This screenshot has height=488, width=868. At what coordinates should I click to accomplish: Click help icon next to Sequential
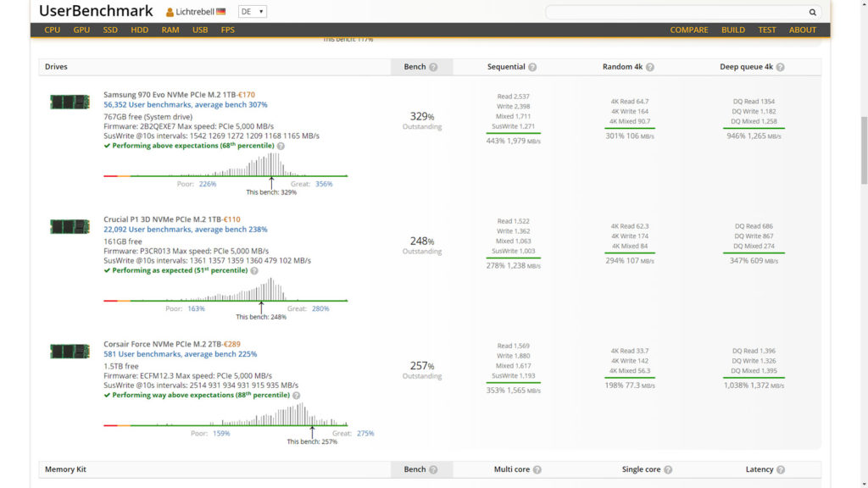point(532,67)
